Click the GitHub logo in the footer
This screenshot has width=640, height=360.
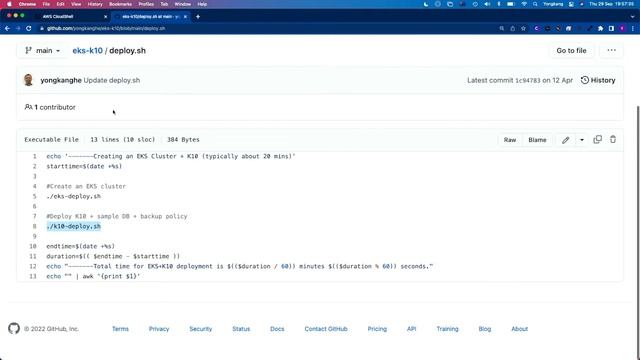[14, 329]
